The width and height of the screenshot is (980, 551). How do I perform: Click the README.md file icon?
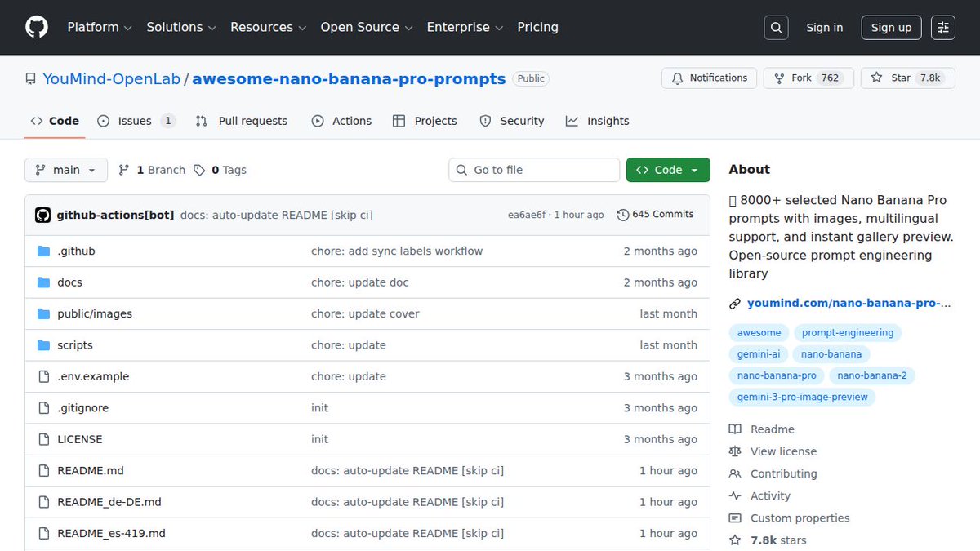(44, 471)
